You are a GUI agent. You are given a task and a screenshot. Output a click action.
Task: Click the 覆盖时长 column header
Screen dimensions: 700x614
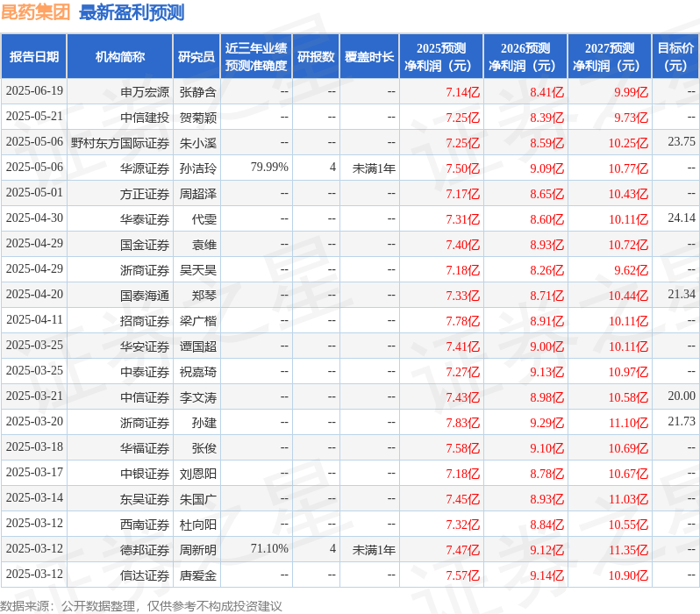[369, 56]
